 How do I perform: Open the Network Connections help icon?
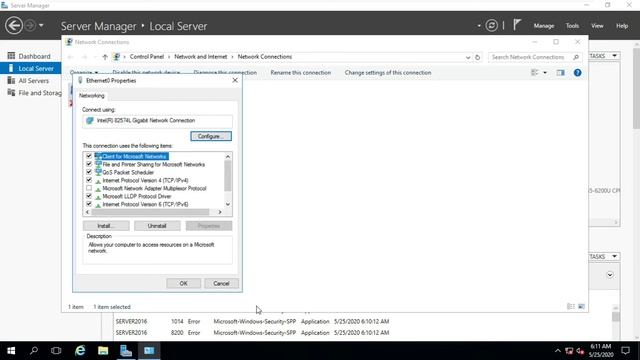click(x=577, y=73)
